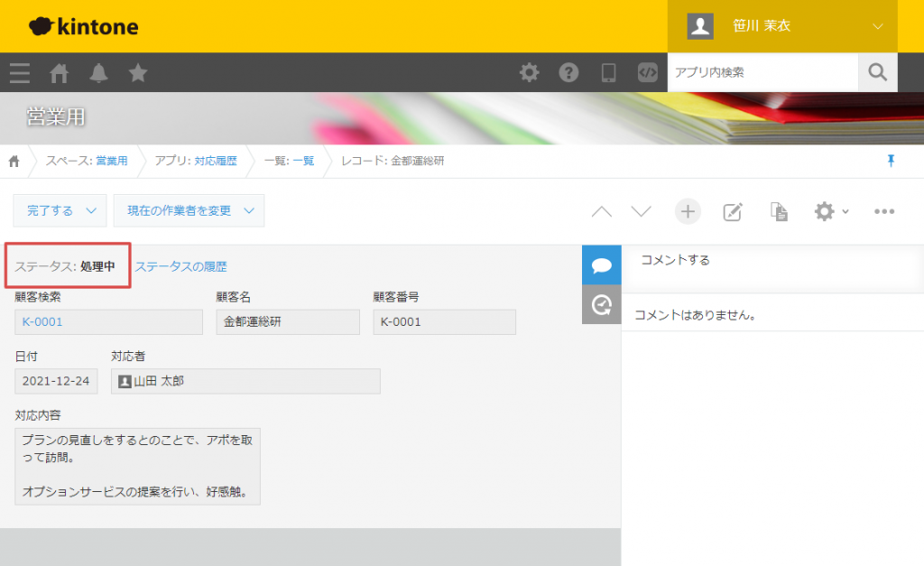
Task: Edit this record with pencil icon
Action: click(733, 211)
